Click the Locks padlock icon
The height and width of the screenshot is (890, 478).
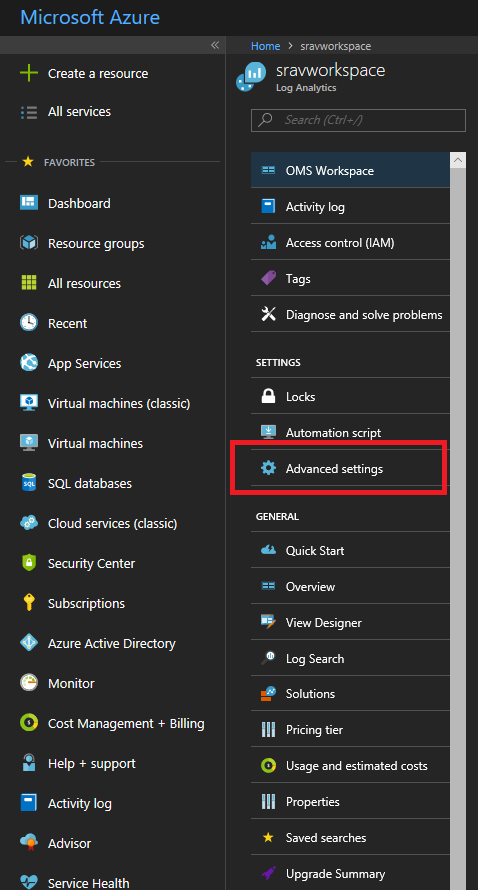(268, 396)
